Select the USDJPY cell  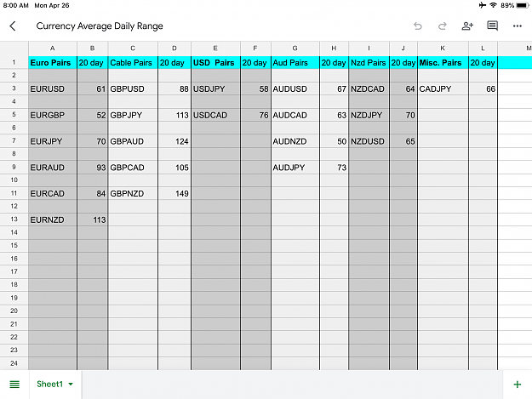click(216, 88)
